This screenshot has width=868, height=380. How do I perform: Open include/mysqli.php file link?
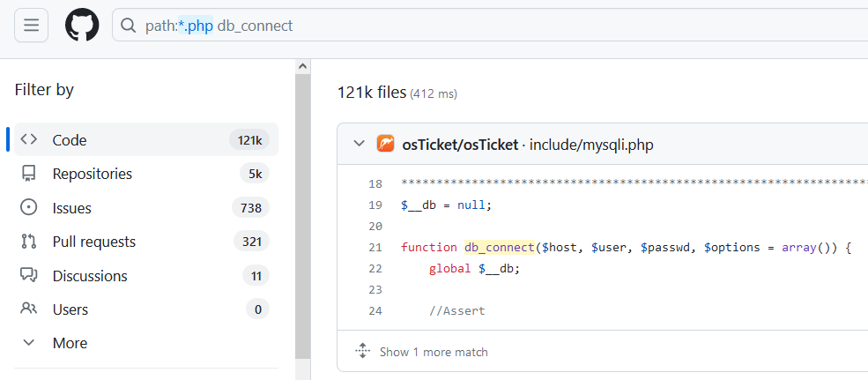[x=591, y=145]
